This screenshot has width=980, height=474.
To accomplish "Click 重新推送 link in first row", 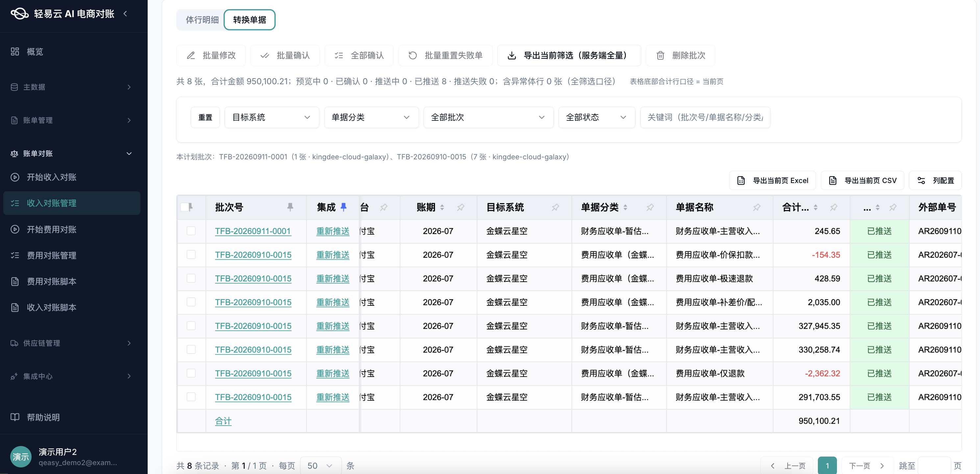I will point(333,231).
